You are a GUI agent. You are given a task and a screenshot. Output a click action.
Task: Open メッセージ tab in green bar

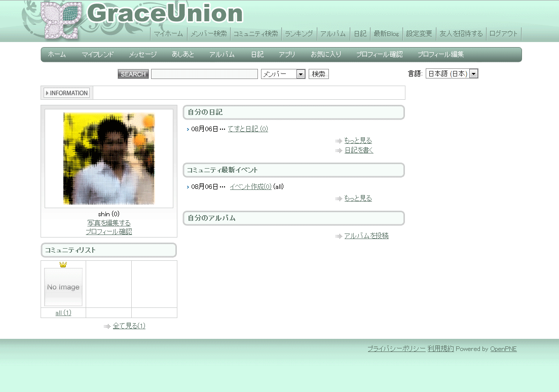142,55
